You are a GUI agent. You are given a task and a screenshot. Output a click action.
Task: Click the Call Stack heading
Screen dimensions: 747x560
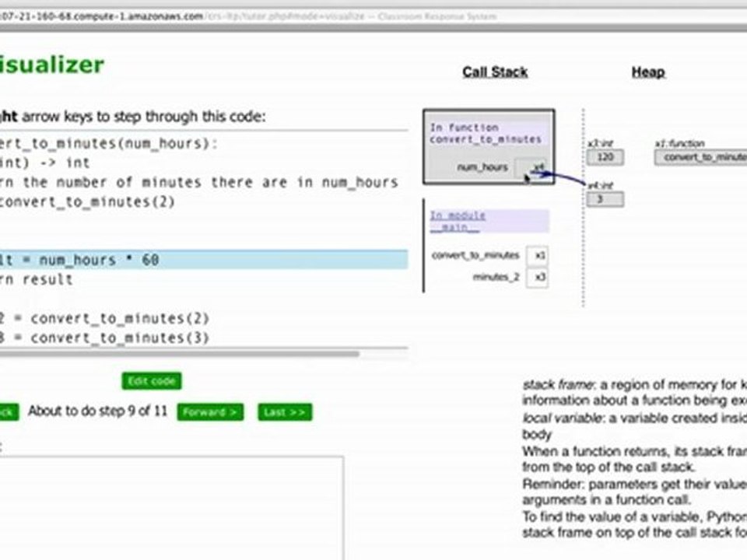coord(495,72)
